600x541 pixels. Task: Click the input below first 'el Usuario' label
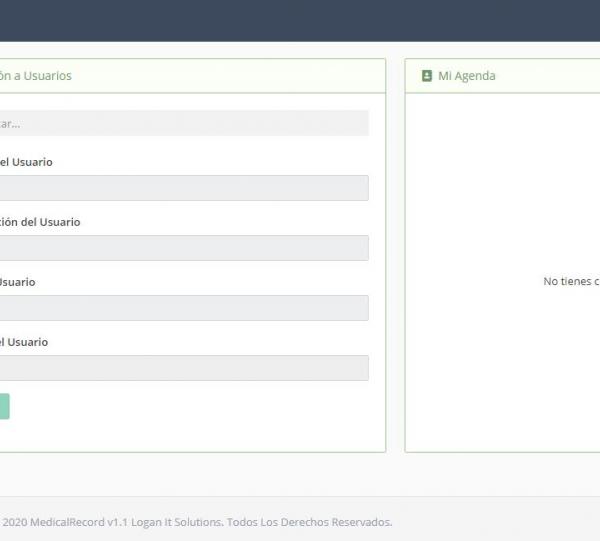[184, 188]
